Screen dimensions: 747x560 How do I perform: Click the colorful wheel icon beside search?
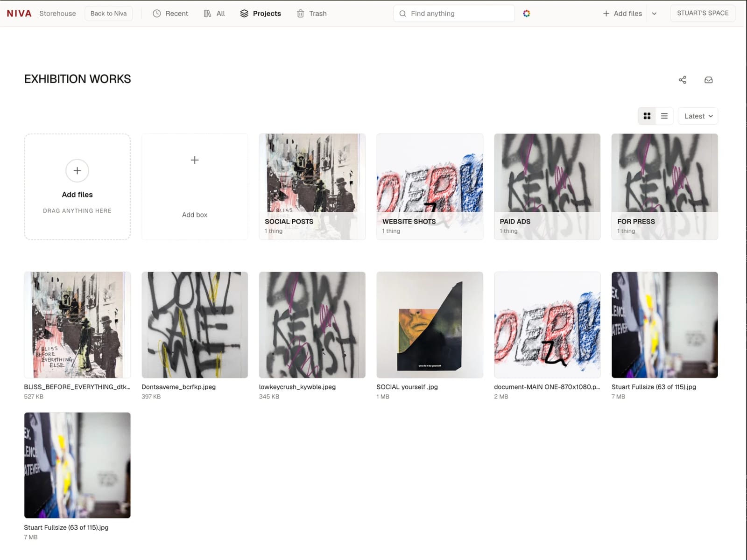click(x=527, y=14)
